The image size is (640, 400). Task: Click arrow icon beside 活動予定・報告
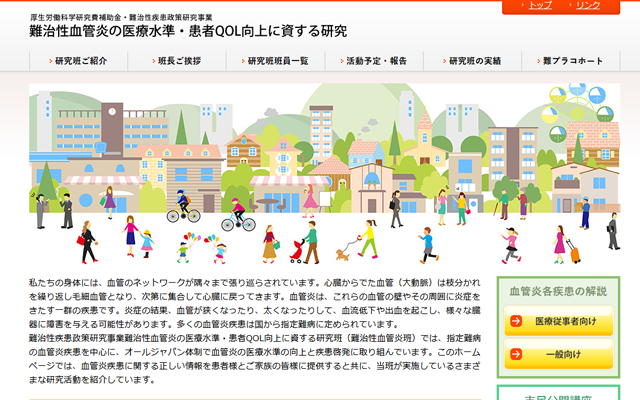coord(339,61)
